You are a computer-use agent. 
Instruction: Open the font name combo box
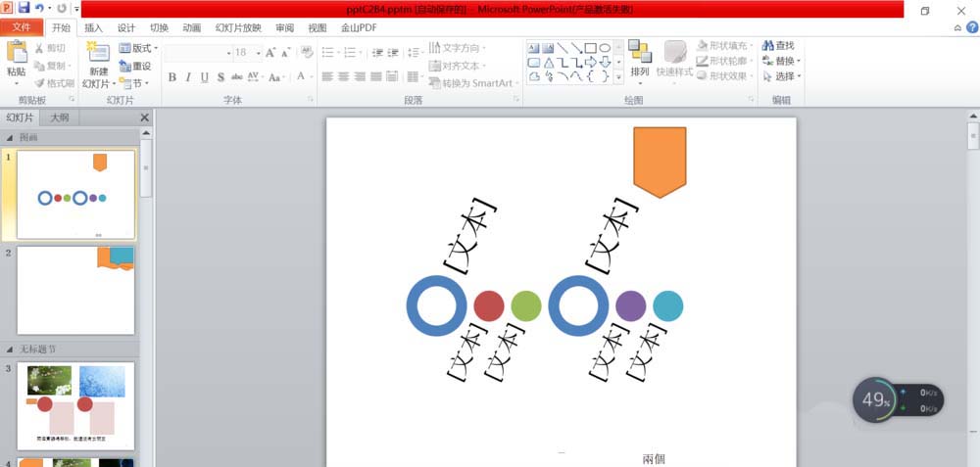(x=199, y=53)
